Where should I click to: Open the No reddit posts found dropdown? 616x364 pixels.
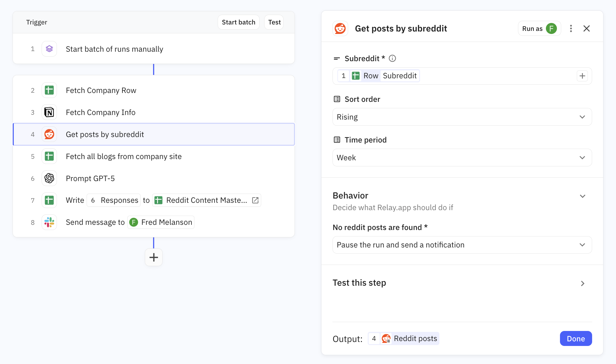coord(462,245)
